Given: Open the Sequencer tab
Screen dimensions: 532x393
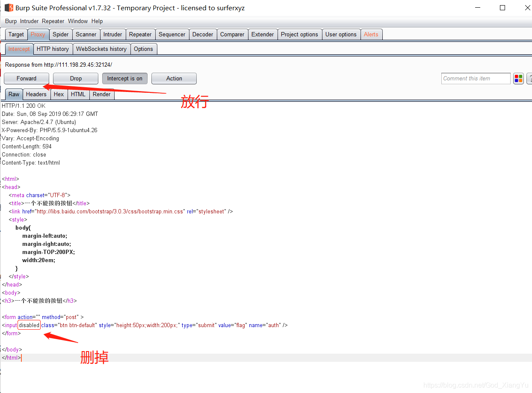Looking at the screenshot, I should tap(172, 35).
